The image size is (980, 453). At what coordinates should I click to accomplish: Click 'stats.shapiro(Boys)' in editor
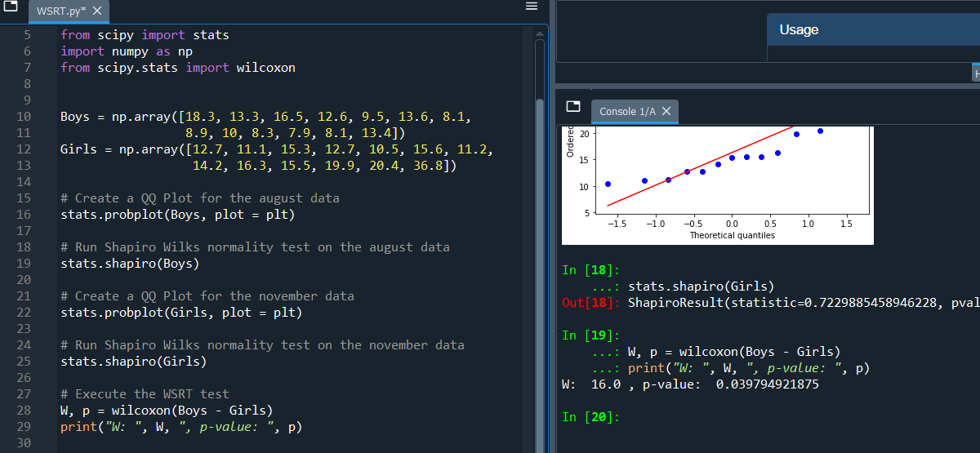tap(130, 264)
